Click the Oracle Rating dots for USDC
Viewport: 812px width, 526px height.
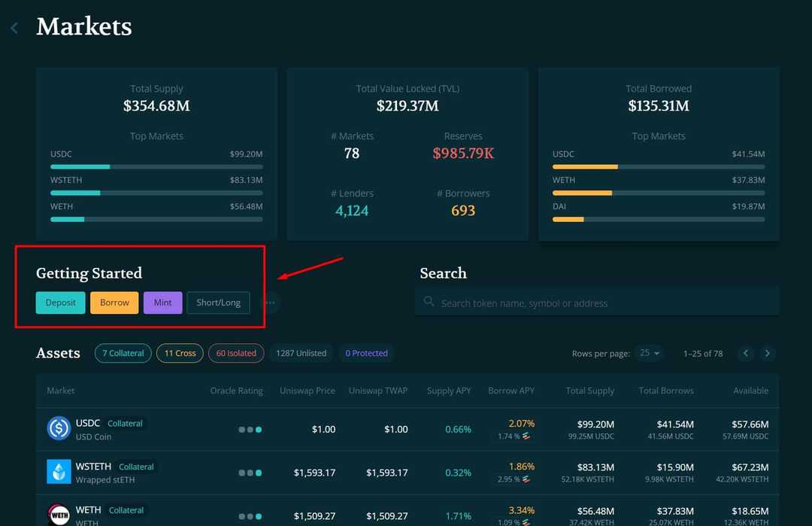point(250,429)
